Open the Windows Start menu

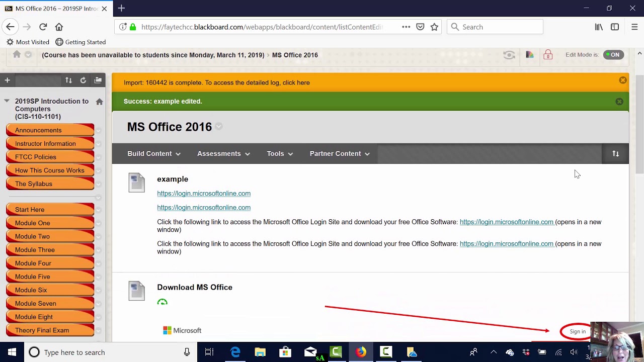pyautogui.click(x=12, y=352)
